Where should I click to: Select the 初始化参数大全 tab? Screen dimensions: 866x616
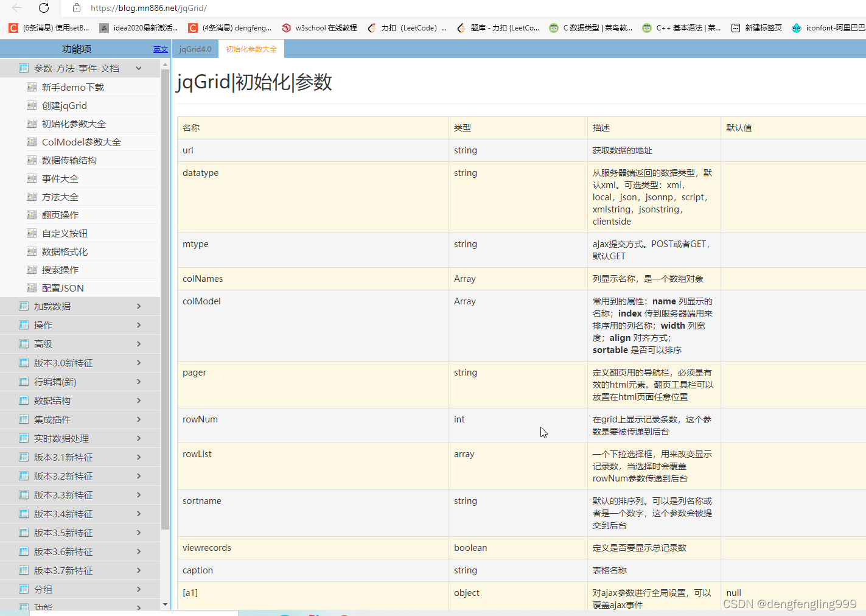pyautogui.click(x=251, y=48)
